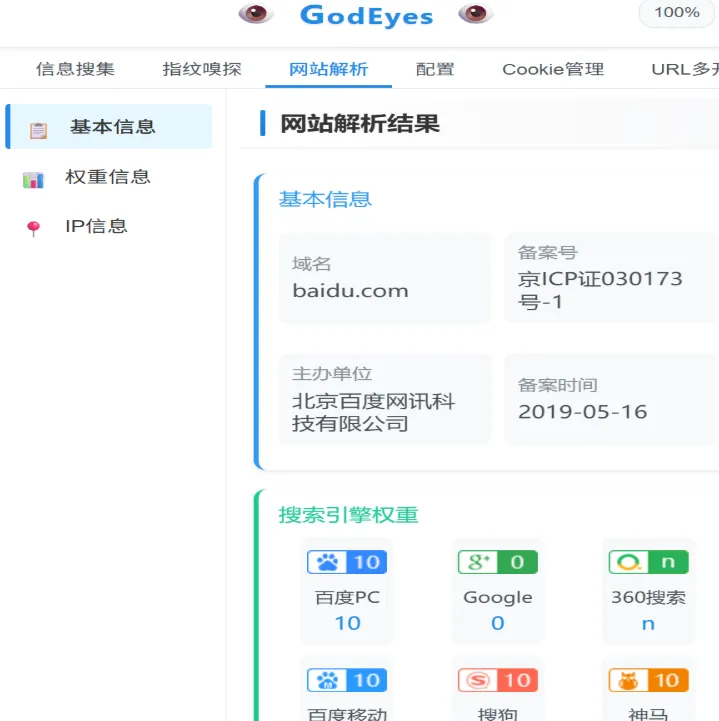The height and width of the screenshot is (721, 719).
Task: Click the 备案号 field label
Action: [548, 252]
